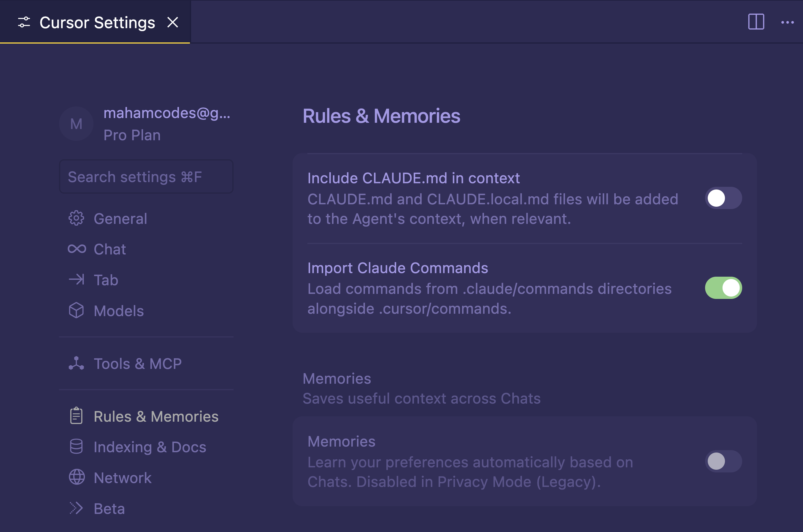The height and width of the screenshot is (532, 803).
Task: Click the Rules & Memories clipboard icon
Action: click(76, 416)
